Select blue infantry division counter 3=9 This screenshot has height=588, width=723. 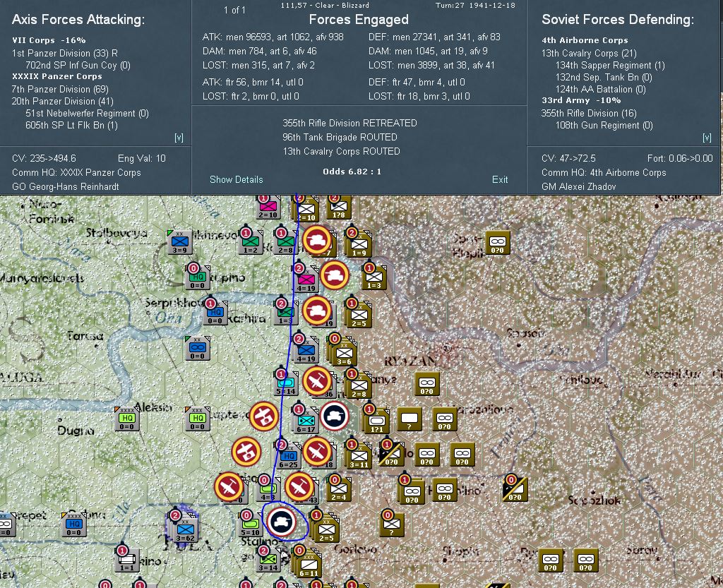click(179, 242)
